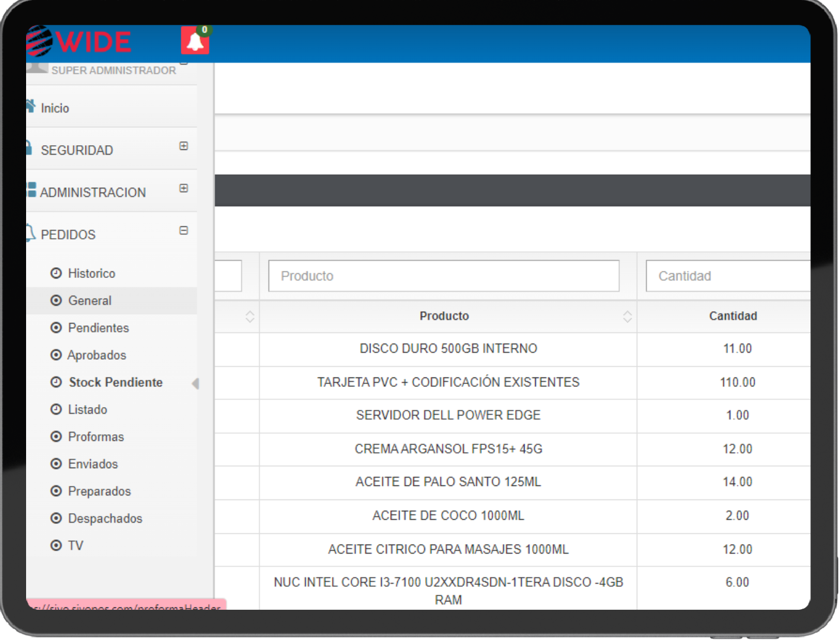Image resolution: width=840 pixels, height=640 pixels.
Task: Click the clock icon beside Stock Pendiente
Action: click(x=56, y=382)
